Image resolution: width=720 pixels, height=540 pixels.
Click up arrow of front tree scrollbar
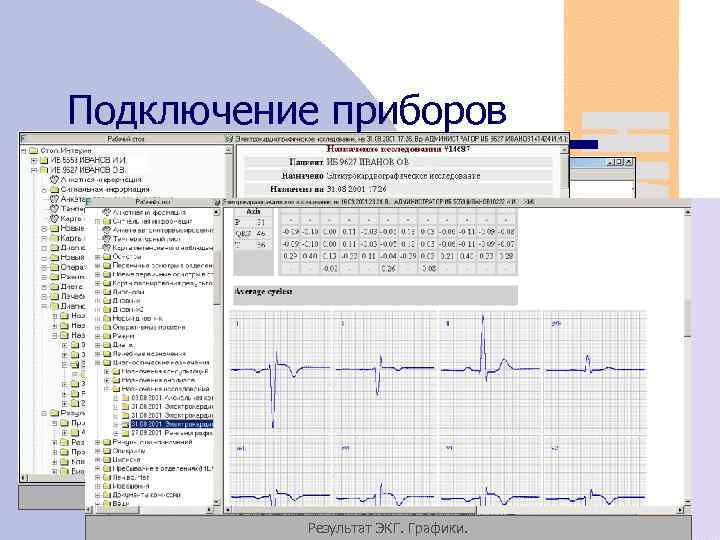[217, 212]
